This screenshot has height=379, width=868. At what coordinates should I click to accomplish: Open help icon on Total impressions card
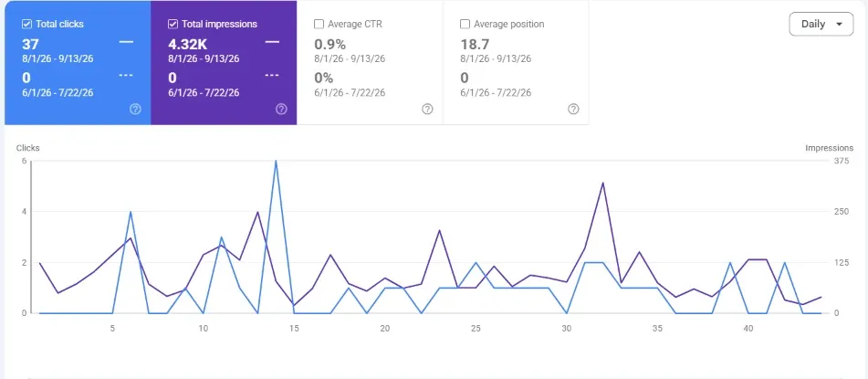coord(281,110)
